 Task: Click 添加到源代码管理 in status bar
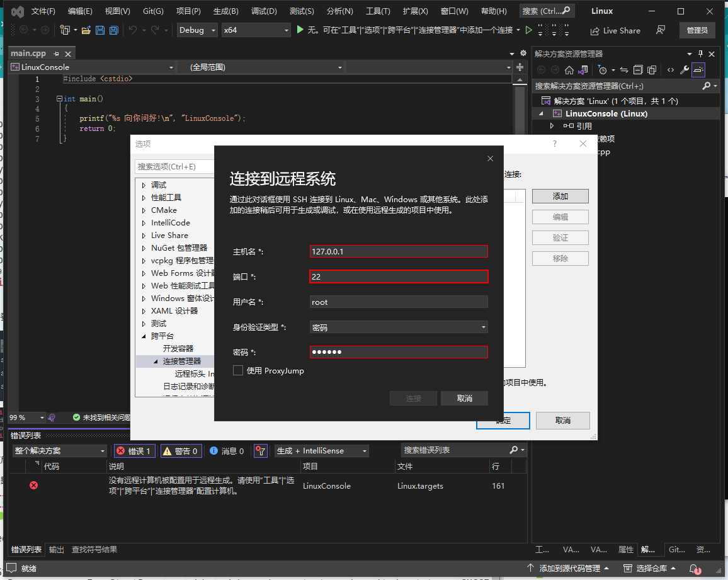pyautogui.click(x=568, y=569)
